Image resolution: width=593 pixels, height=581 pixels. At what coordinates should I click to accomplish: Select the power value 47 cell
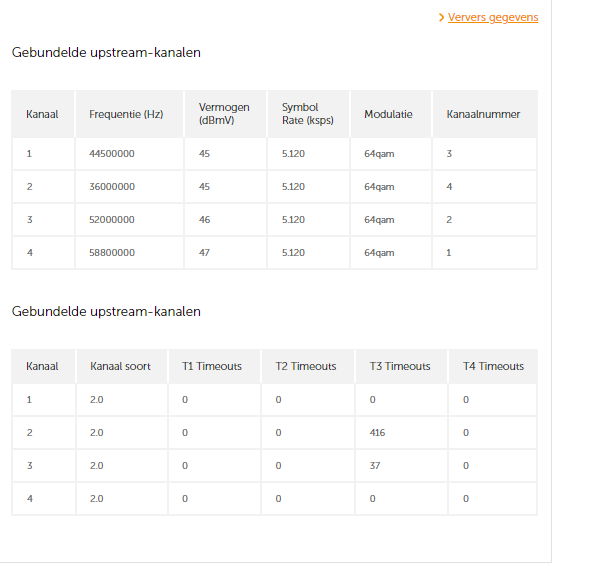coord(225,253)
